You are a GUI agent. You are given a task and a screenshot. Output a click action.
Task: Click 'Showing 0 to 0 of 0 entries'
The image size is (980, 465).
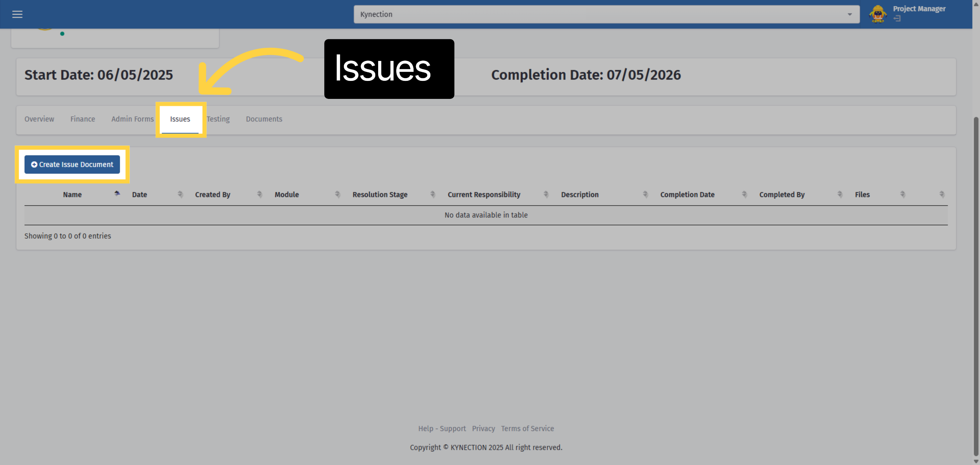click(x=68, y=236)
